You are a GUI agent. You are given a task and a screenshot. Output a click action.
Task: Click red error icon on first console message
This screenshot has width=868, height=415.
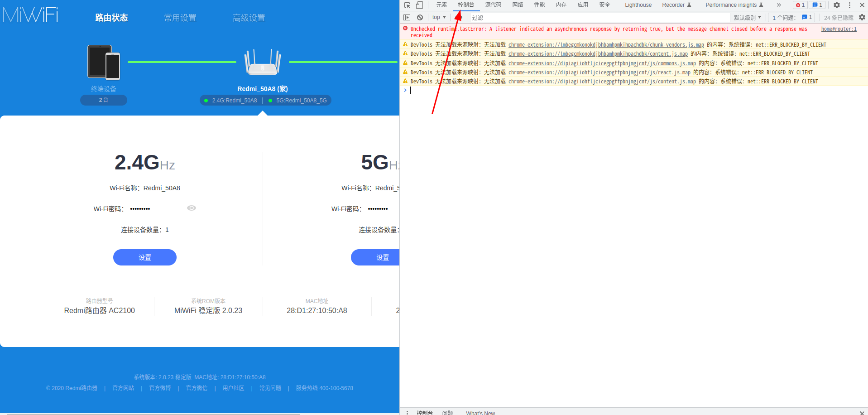point(405,28)
